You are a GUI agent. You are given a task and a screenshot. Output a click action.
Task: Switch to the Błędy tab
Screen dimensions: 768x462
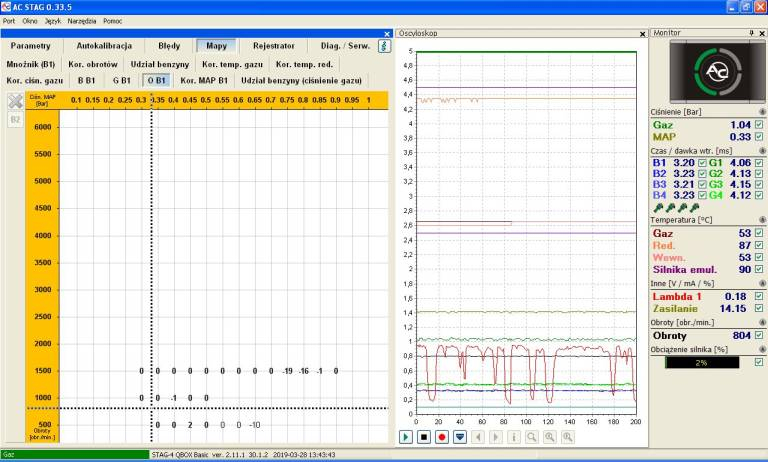pos(169,46)
